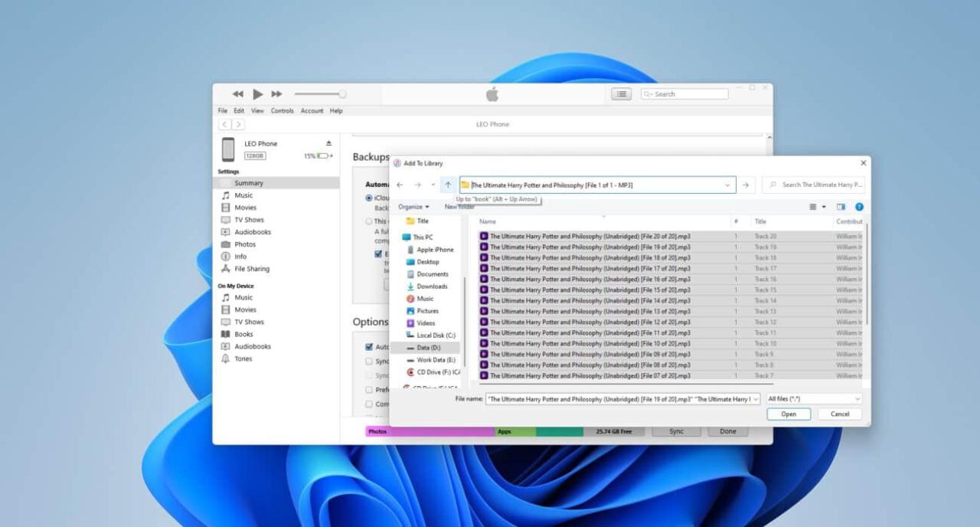Click the Open button in the dialog
980x527 pixels.
[x=789, y=414]
